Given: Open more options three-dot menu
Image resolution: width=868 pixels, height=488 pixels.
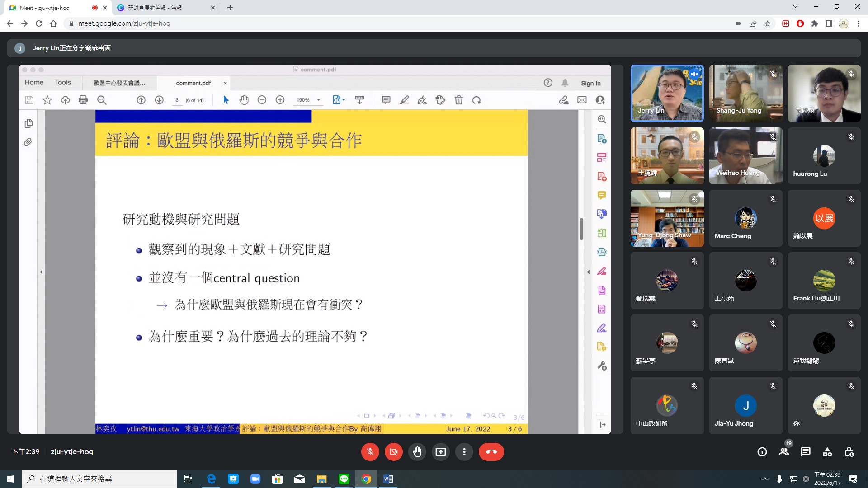Looking at the screenshot, I should tap(464, 452).
